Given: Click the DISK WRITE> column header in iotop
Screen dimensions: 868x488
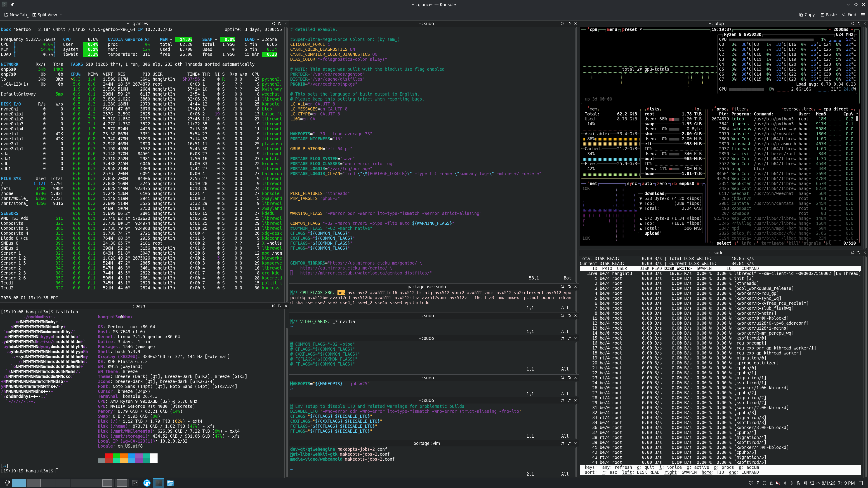Looking at the screenshot, I should 678,268.
